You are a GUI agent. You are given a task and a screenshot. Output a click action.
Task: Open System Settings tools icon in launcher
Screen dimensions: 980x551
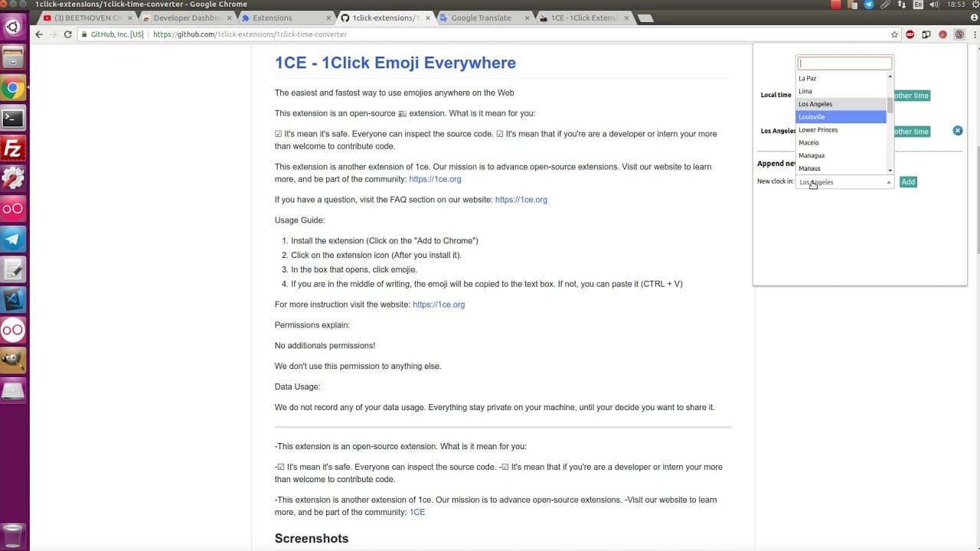tap(13, 178)
